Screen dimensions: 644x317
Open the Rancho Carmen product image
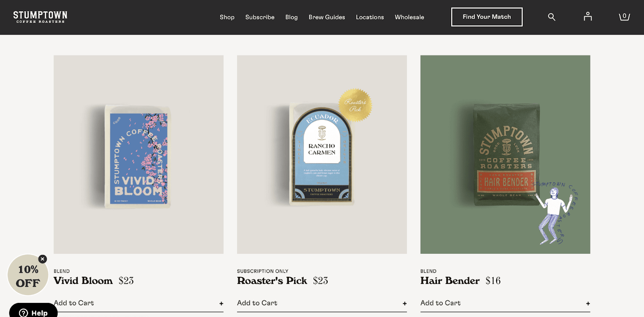tap(322, 154)
